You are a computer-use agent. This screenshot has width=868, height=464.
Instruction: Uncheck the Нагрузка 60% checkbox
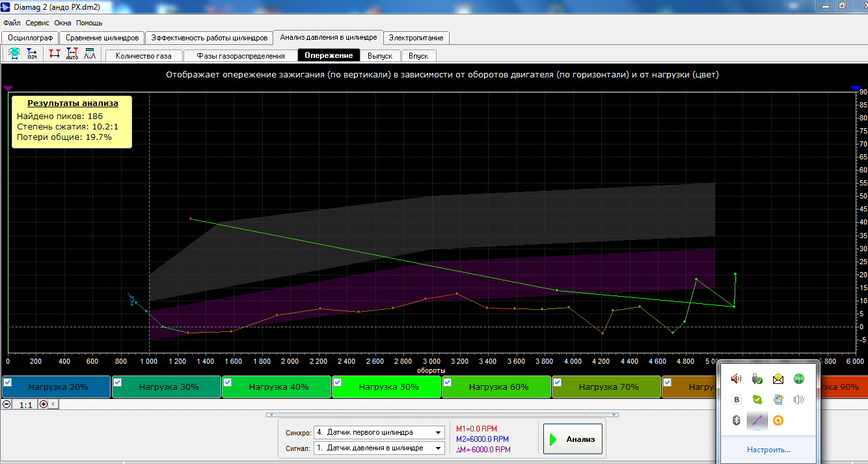pyautogui.click(x=447, y=383)
